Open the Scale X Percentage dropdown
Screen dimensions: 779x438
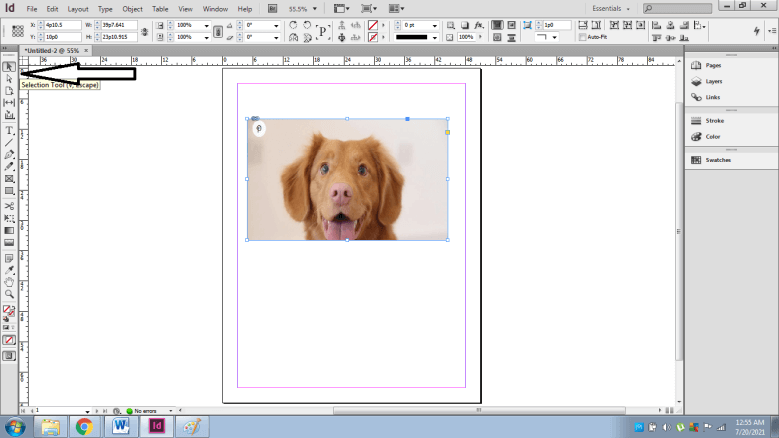tap(207, 25)
